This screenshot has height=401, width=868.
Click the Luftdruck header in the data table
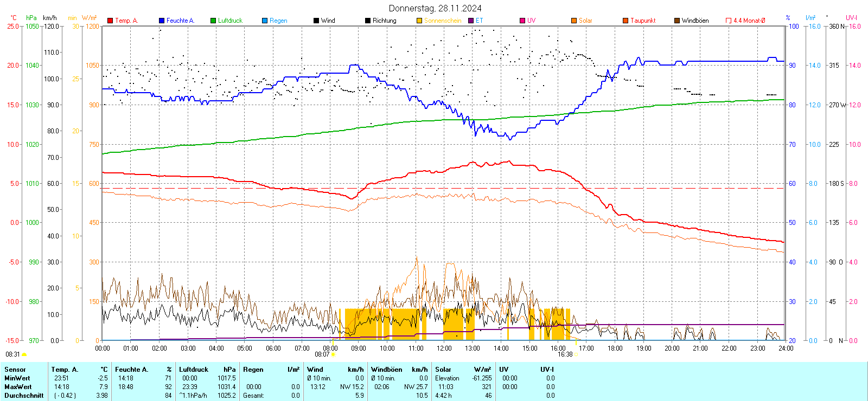[194, 370]
